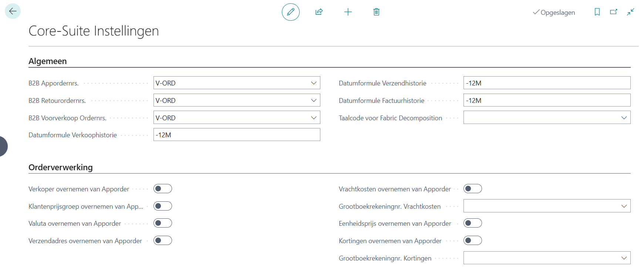Click the bookmark icon
This screenshot has height=272, width=644.
(597, 12)
